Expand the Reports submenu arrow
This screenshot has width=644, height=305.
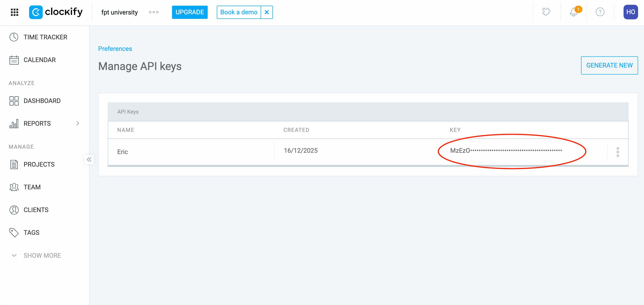pyautogui.click(x=78, y=123)
